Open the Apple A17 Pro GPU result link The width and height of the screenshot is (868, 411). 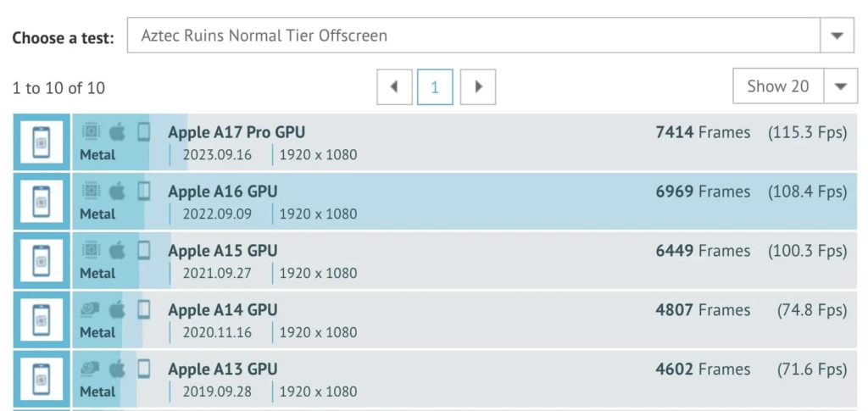pyautogui.click(x=236, y=132)
